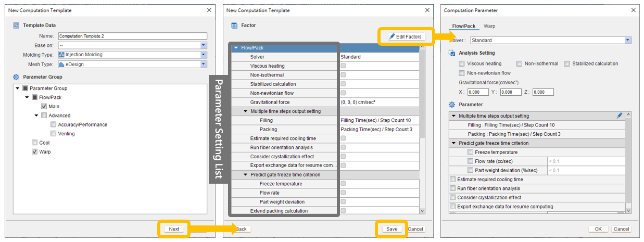Image resolution: width=644 pixels, height=242 pixels.
Task: Open the Base on dropdown
Action: 204,45
